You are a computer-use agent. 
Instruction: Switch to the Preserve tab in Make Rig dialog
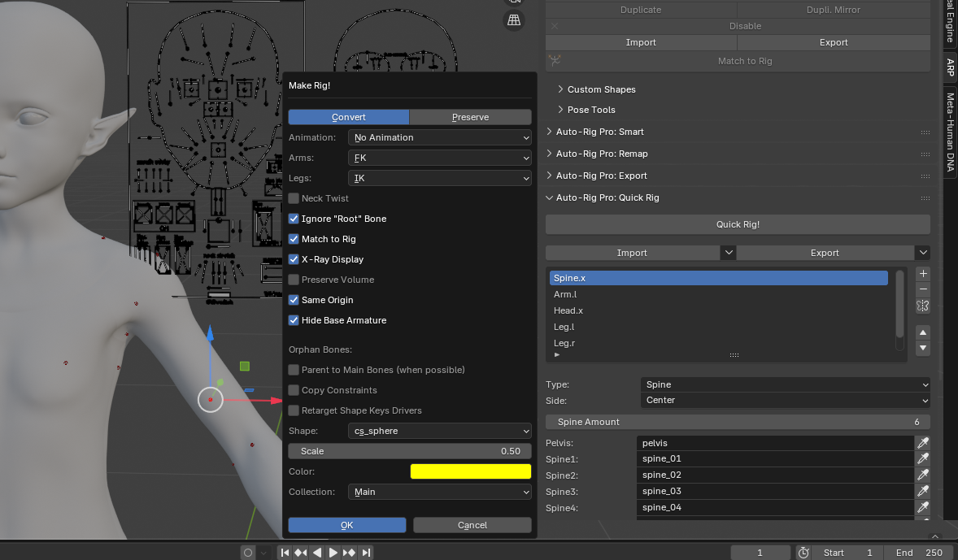470,117
